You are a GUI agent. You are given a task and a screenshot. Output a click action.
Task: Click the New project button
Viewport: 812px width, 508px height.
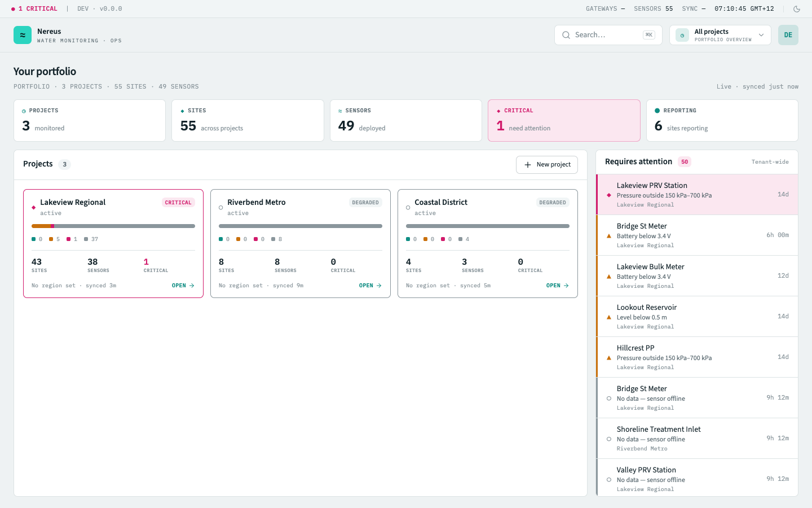click(x=547, y=165)
